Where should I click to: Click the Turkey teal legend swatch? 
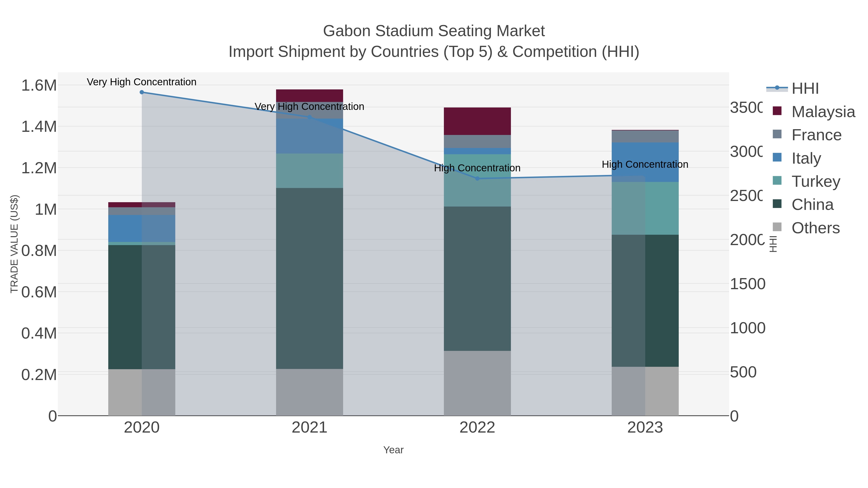[777, 180]
